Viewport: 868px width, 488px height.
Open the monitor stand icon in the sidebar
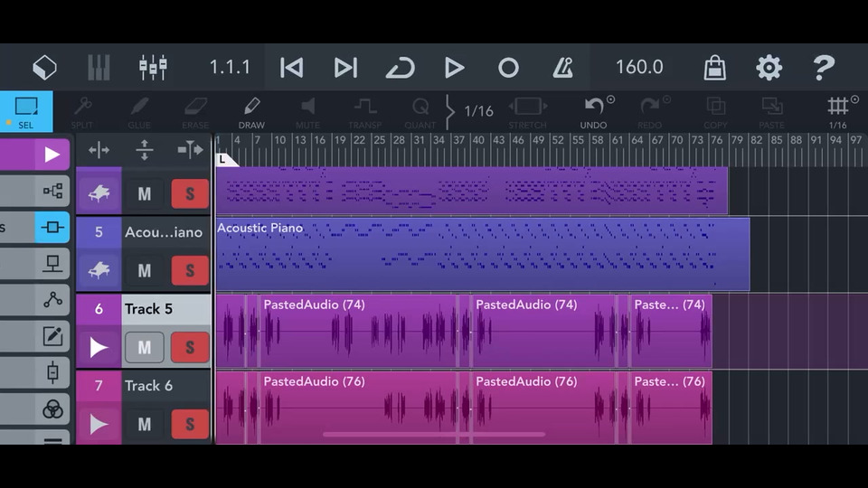click(x=52, y=263)
